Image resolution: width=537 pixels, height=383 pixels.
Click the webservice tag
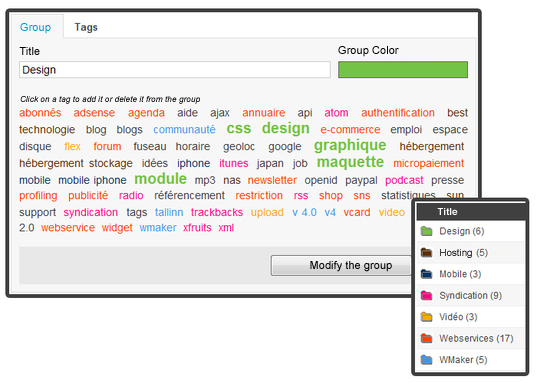click(68, 227)
